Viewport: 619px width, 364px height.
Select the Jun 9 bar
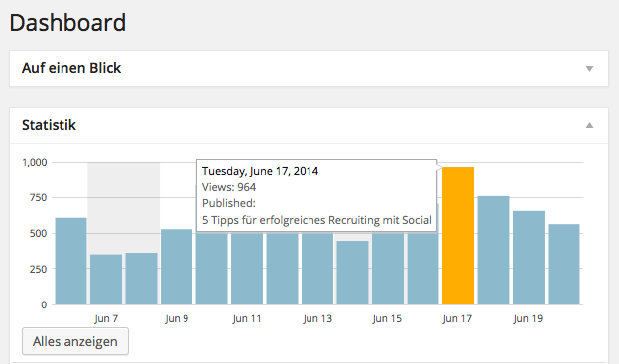177,267
